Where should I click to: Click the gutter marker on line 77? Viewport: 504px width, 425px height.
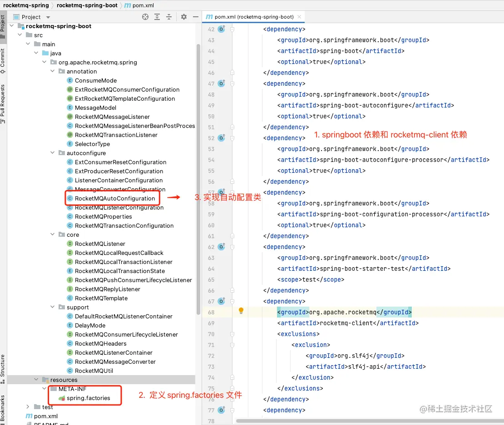222,410
